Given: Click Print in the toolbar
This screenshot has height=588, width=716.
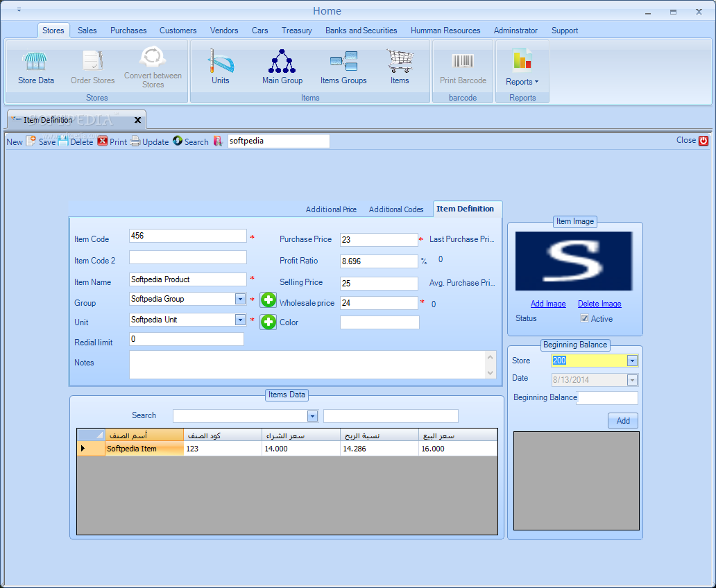Looking at the screenshot, I should click(x=125, y=141).
